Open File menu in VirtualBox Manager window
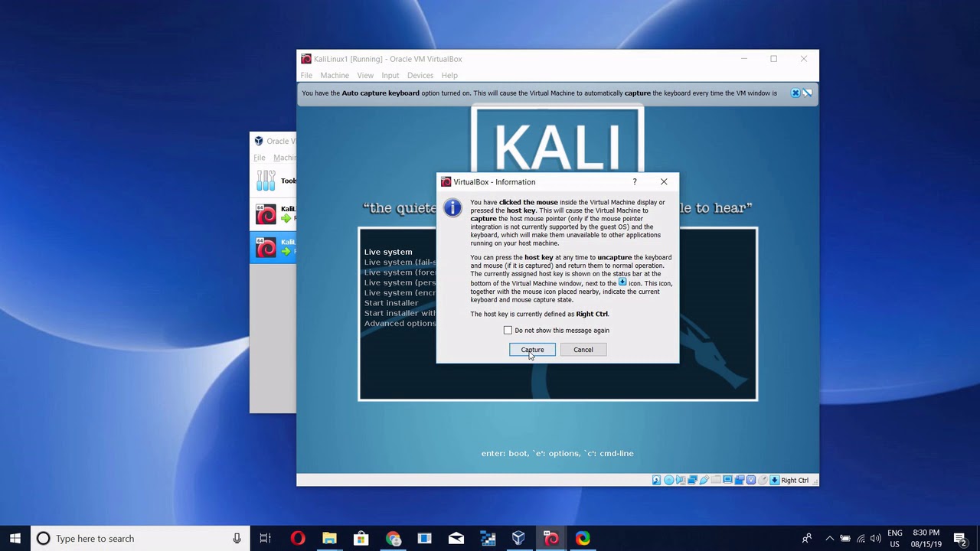Screen dimensions: 980x551 point(260,158)
